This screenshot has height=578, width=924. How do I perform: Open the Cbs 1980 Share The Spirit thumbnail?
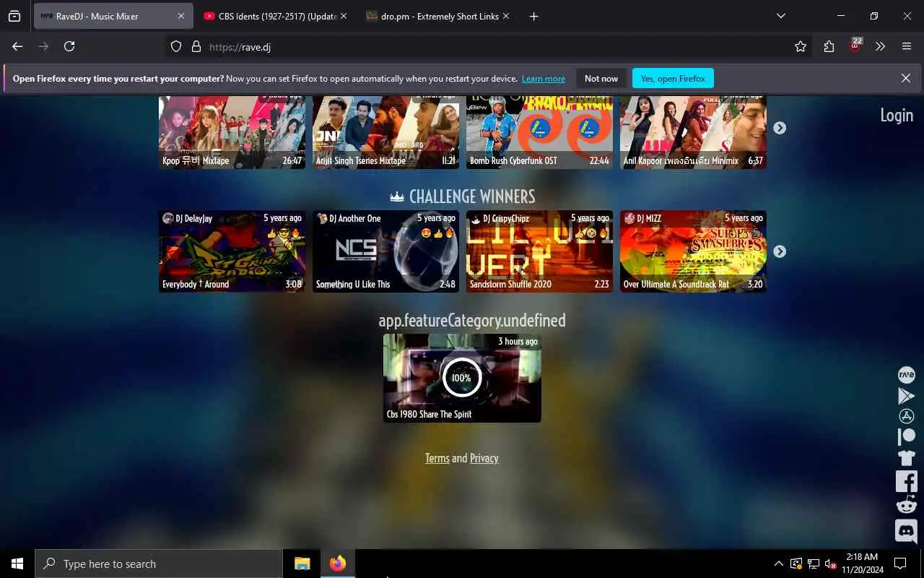[x=462, y=378]
